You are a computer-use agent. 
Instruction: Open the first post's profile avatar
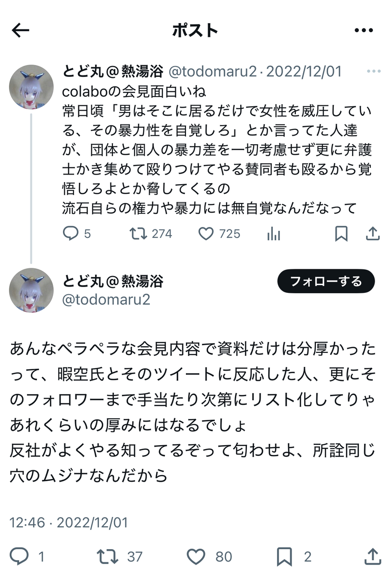[x=32, y=87]
